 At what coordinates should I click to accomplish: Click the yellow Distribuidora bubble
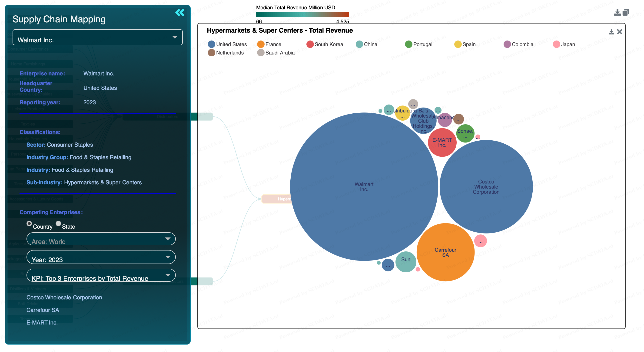pyautogui.click(x=402, y=113)
